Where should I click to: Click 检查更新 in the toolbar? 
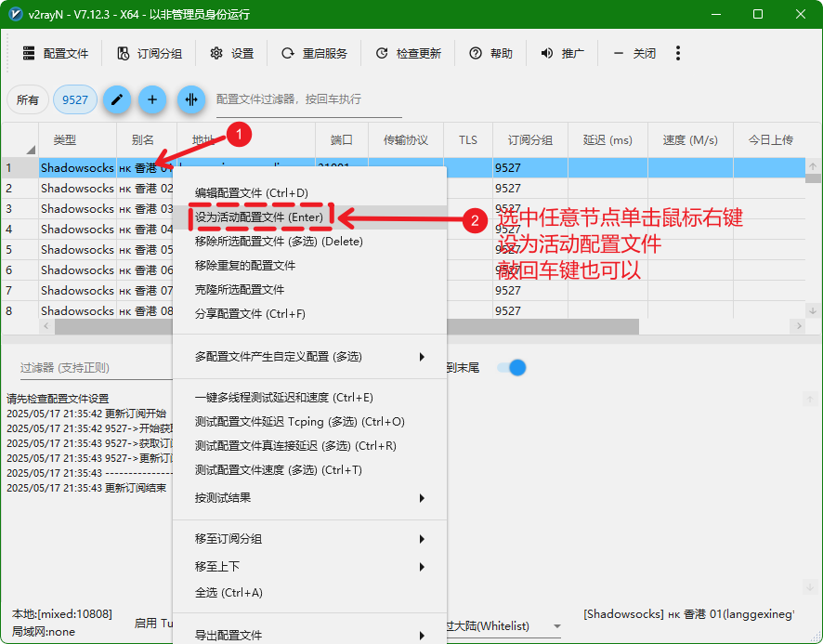408,53
